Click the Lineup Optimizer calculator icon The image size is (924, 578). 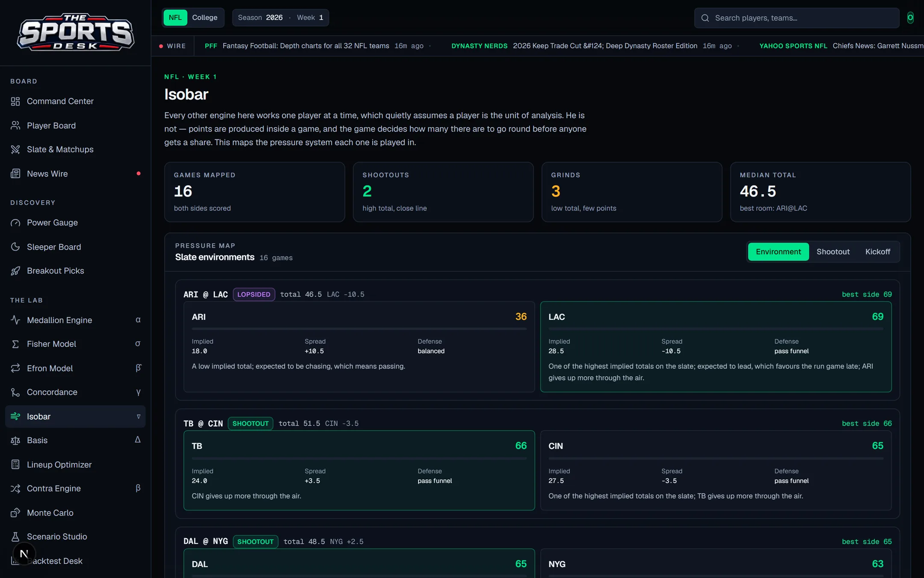(x=15, y=465)
